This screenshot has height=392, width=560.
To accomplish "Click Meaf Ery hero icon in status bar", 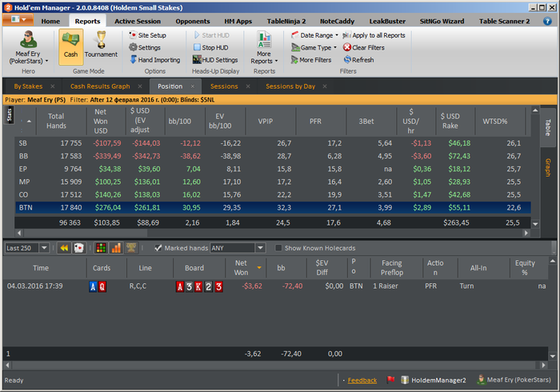I will tap(481, 379).
